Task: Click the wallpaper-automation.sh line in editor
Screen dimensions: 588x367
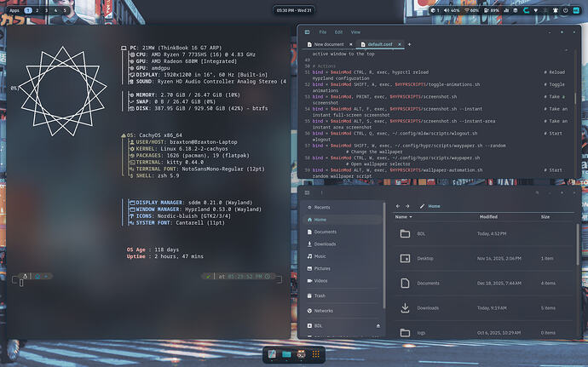Action: (397, 169)
